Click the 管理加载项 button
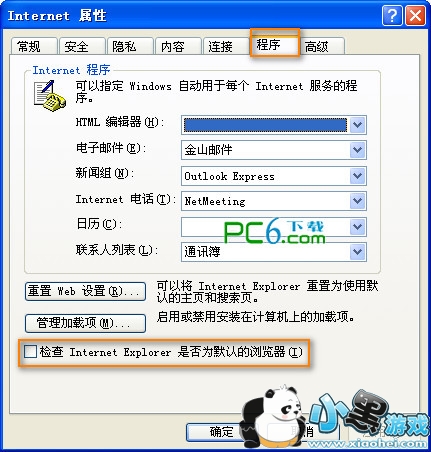Viewport: 431px width, 452px height. coord(85,323)
